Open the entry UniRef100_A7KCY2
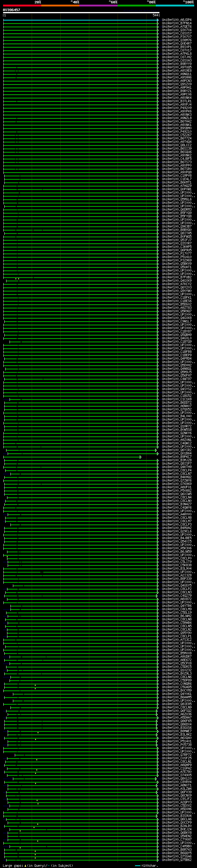 pos(177,284)
